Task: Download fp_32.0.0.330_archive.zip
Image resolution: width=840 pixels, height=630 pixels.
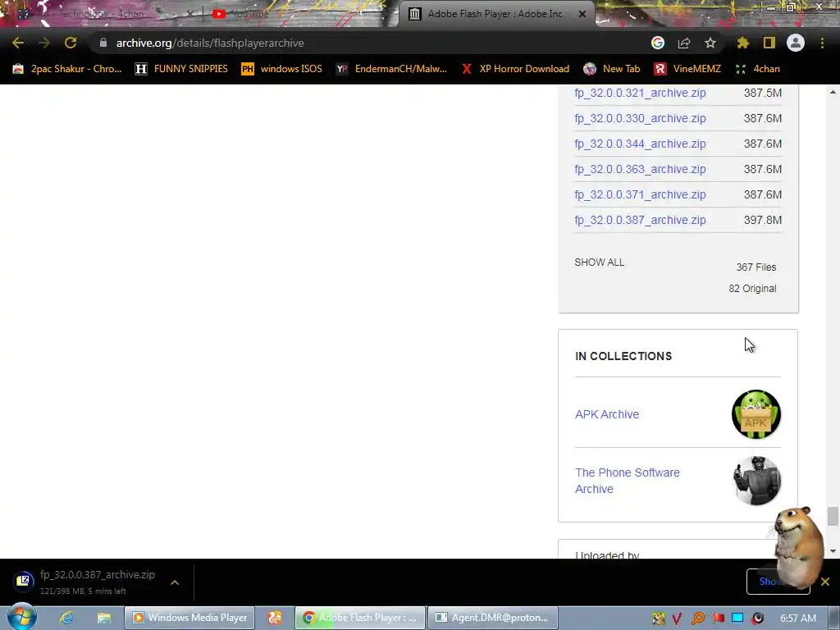Action: (x=640, y=118)
